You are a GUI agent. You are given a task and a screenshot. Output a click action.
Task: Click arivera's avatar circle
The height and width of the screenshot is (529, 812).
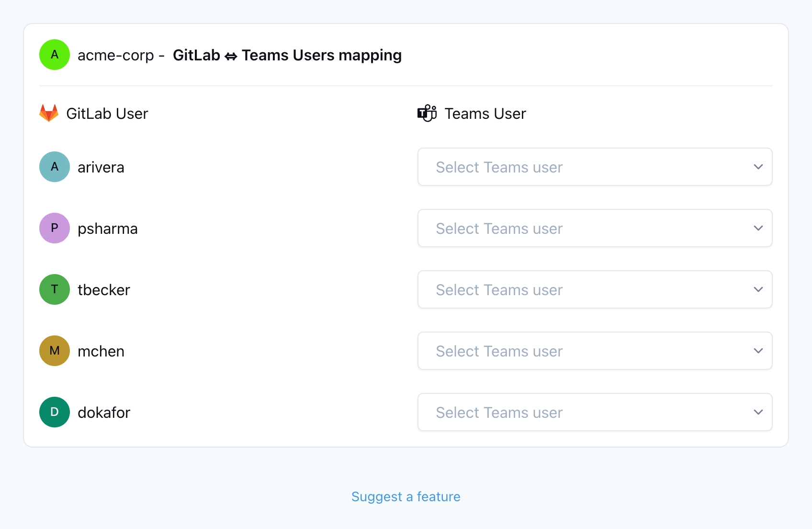click(55, 167)
